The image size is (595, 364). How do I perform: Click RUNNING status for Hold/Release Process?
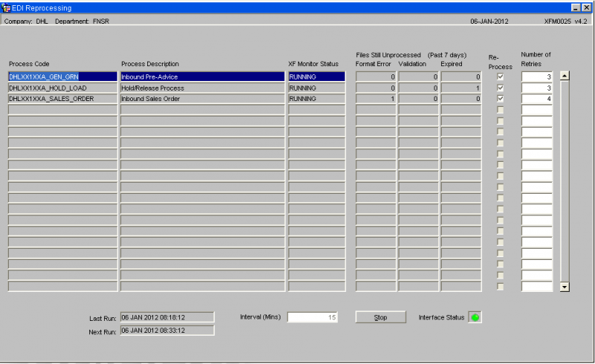(317, 88)
